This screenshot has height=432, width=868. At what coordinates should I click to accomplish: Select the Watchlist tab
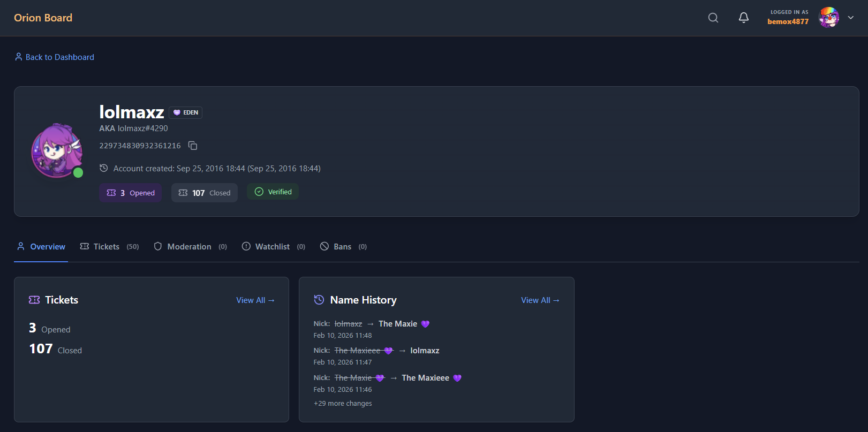point(273,247)
